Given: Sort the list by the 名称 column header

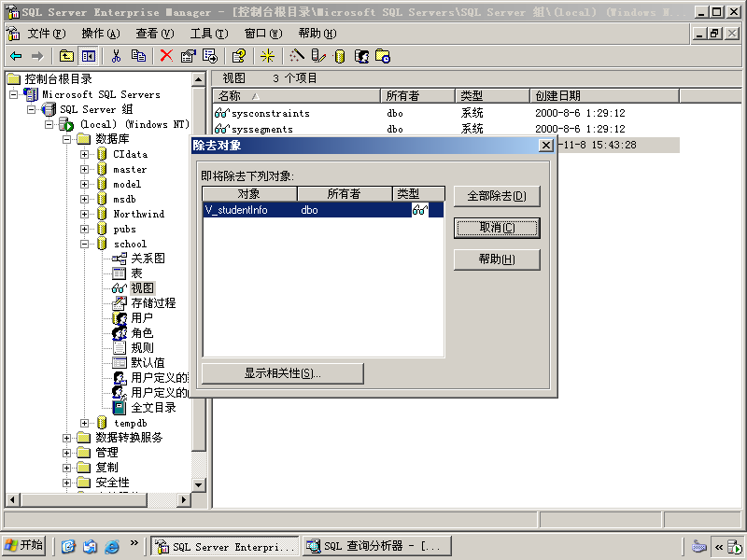Looking at the screenshot, I should coord(296,96).
